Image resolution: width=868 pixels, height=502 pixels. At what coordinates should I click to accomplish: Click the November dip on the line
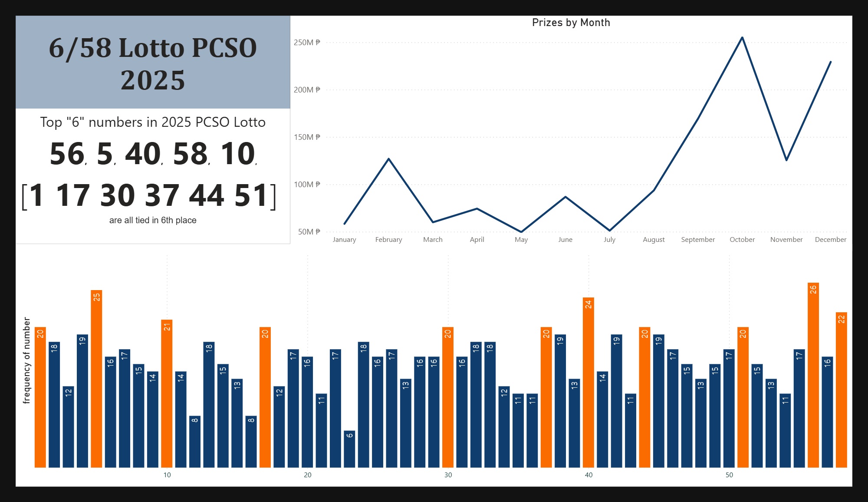[x=786, y=160]
